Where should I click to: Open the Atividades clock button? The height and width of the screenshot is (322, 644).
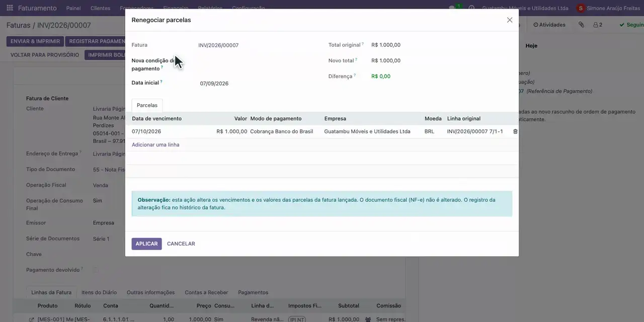549,25
